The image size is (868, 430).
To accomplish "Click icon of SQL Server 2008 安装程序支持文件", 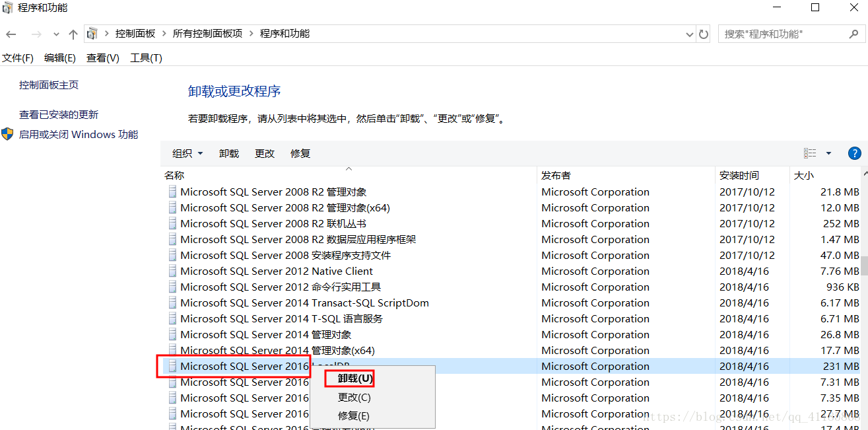I will pyautogui.click(x=173, y=256).
